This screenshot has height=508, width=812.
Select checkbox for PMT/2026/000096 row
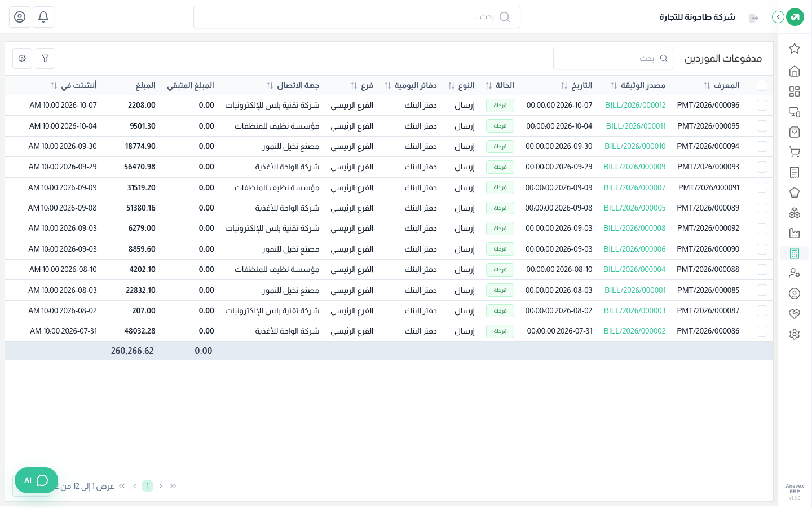pyautogui.click(x=762, y=106)
